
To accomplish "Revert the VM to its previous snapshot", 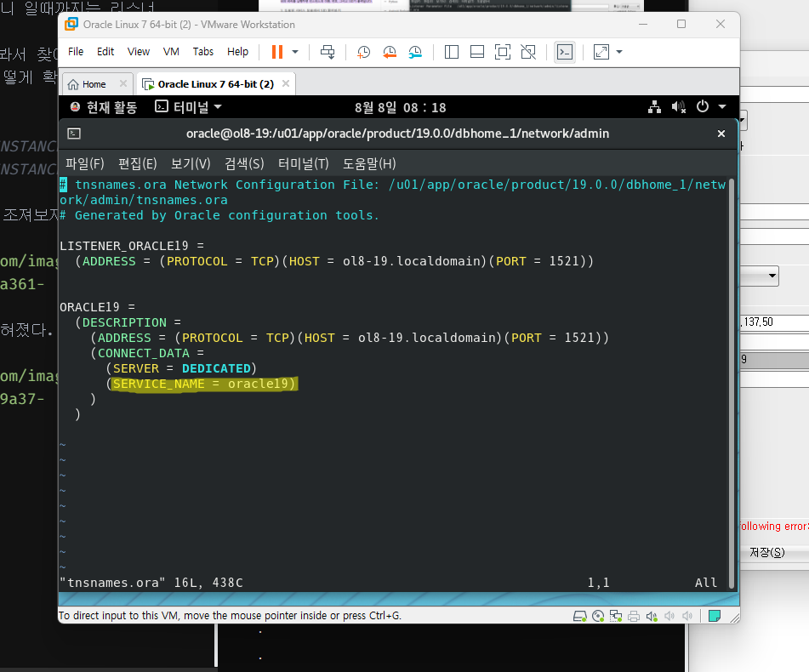I will point(390,52).
